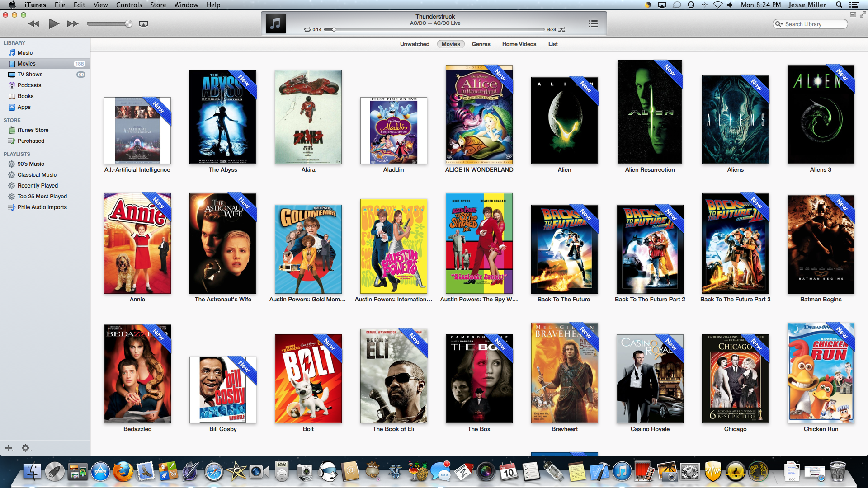
Task: Click the Next track fast-forward button
Action: [73, 24]
